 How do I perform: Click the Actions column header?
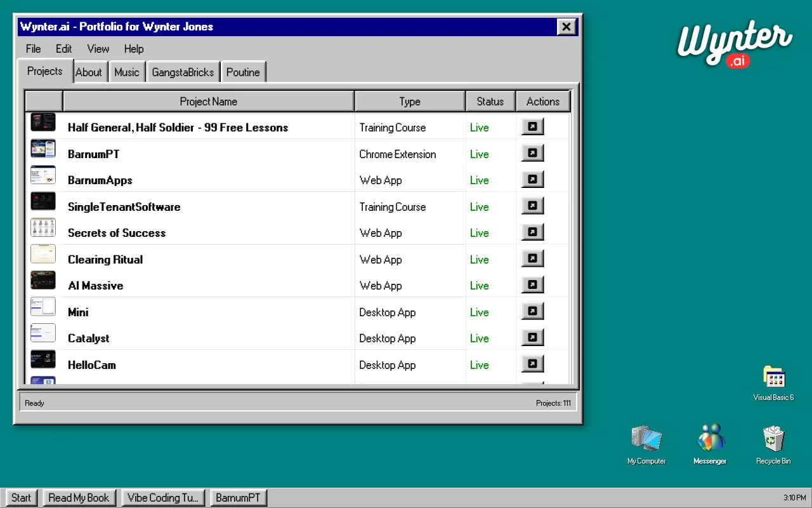[x=543, y=102]
